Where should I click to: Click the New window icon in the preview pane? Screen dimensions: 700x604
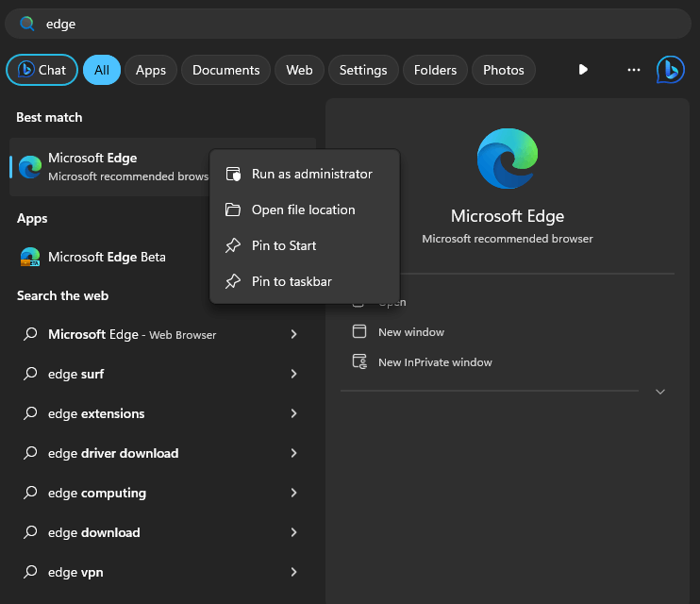359,331
